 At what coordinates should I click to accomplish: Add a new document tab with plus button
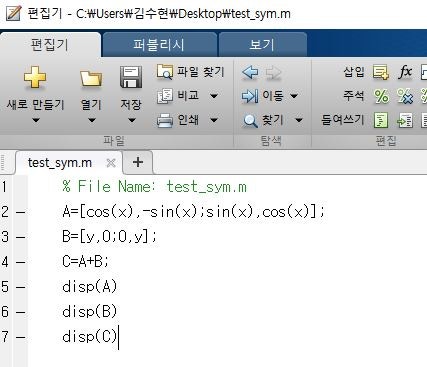click(138, 162)
